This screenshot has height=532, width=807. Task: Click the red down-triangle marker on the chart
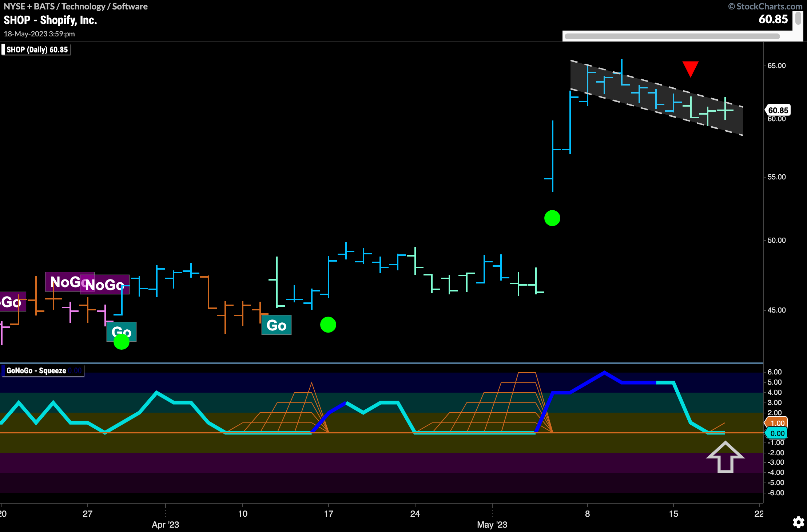pos(690,69)
